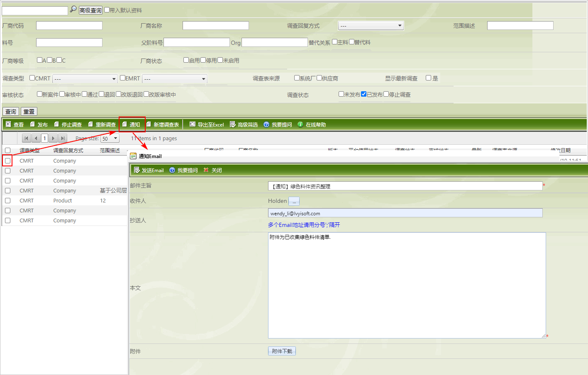
Task: Check 供应商 under 调查表来源
Action: point(319,78)
